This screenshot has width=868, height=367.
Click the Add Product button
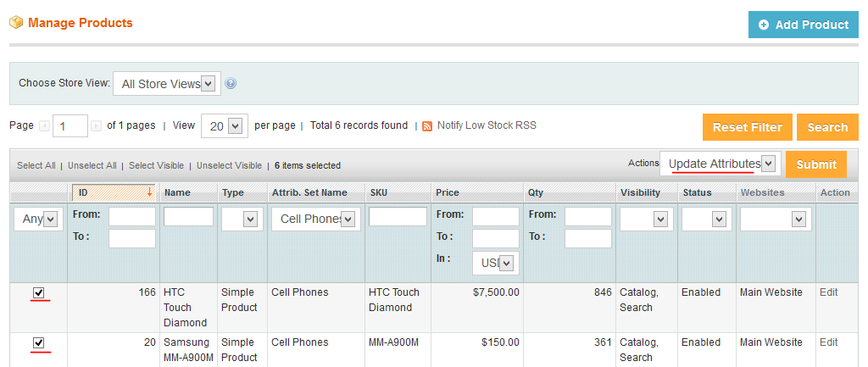(x=803, y=25)
